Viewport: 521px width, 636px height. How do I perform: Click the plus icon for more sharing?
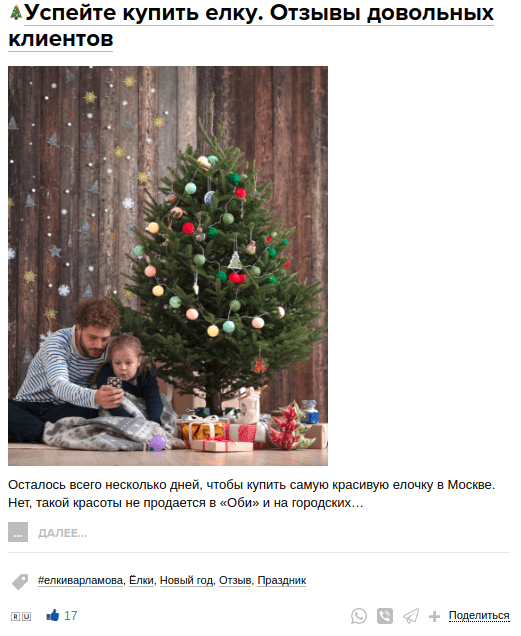(x=434, y=617)
